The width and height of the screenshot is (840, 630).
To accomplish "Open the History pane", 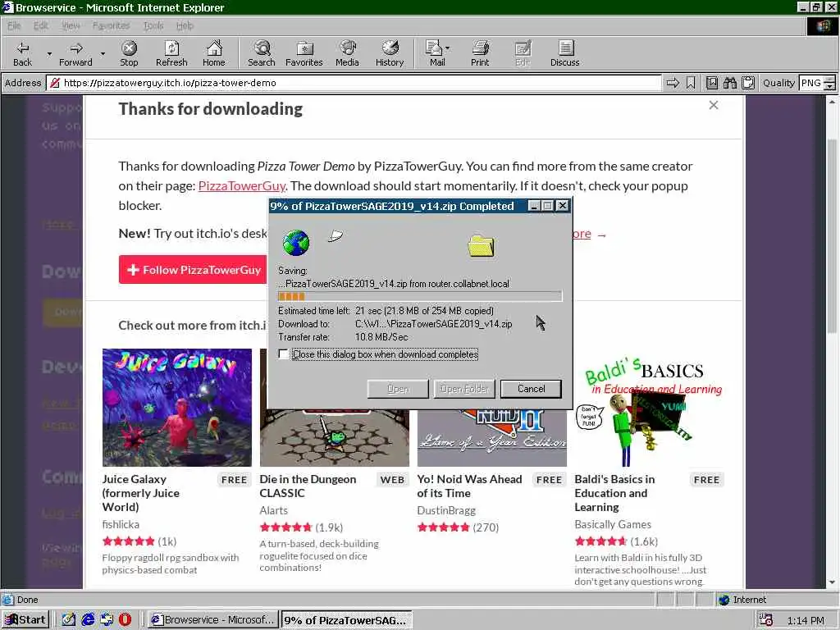I will point(390,53).
